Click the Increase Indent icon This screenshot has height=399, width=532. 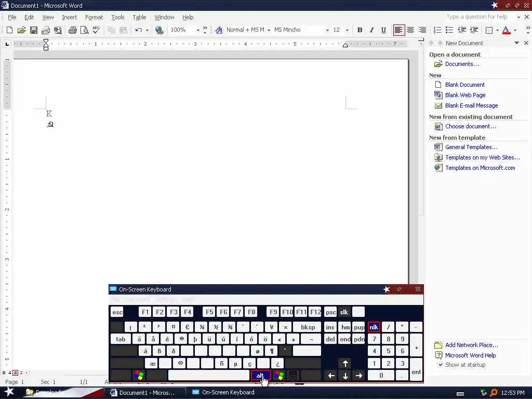tap(474, 30)
